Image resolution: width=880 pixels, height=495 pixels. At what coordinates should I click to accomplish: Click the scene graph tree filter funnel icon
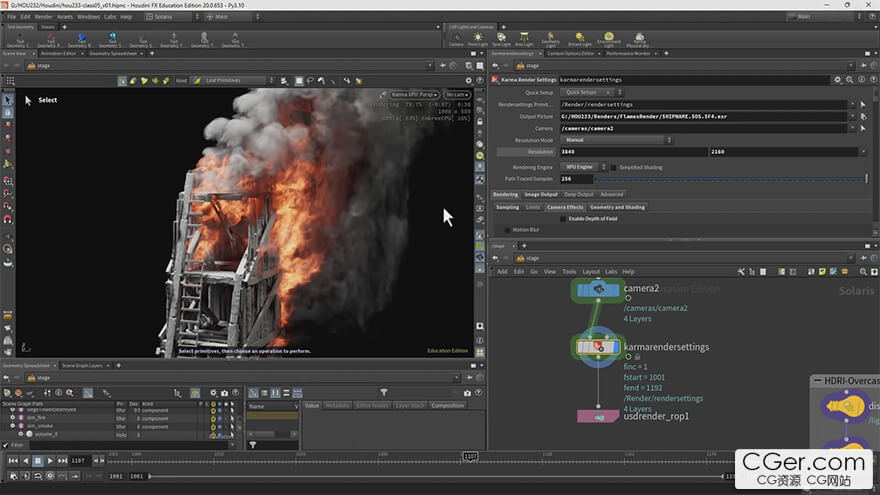pyautogui.click(x=384, y=392)
